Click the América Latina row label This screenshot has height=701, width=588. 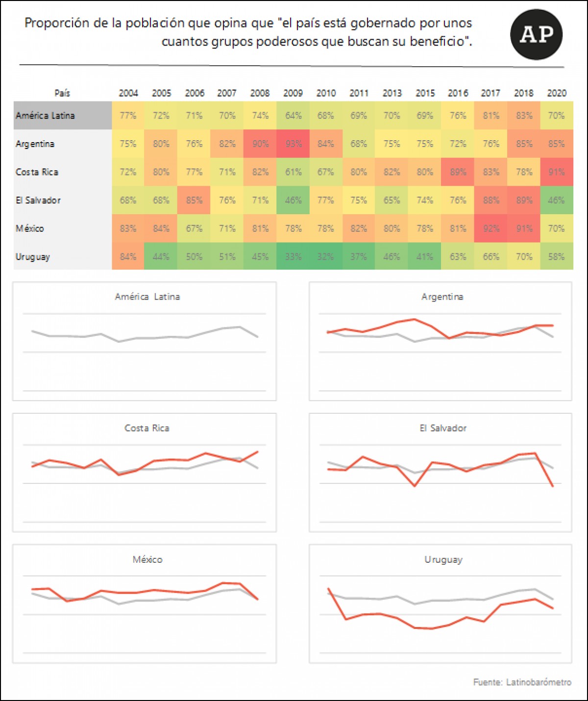pyautogui.click(x=46, y=116)
